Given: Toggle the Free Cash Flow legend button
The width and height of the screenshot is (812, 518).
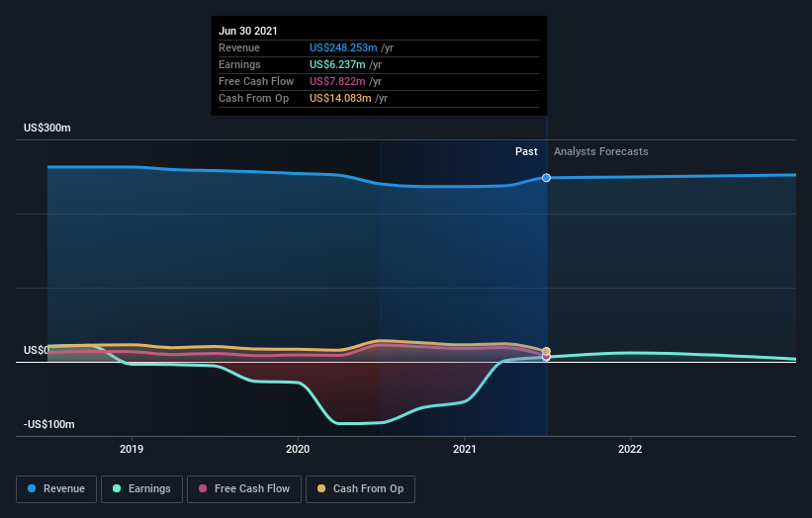Looking at the screenshot, I should coord(244,489).
